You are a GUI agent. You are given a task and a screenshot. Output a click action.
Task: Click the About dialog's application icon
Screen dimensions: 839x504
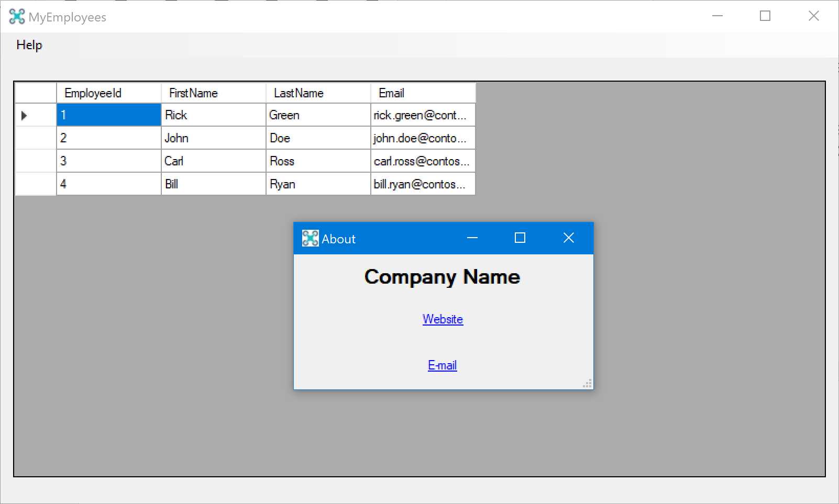(x=311, y=238)
